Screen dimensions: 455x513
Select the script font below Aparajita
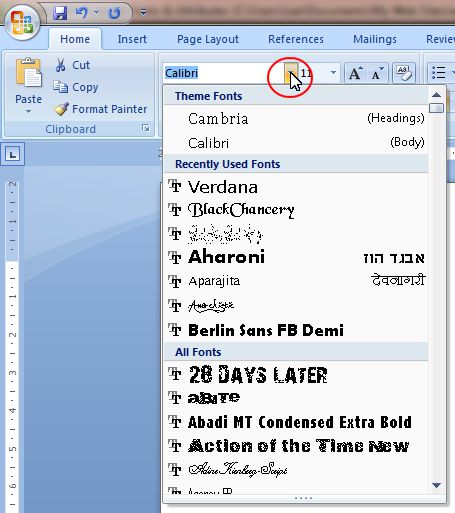[296, 305]
